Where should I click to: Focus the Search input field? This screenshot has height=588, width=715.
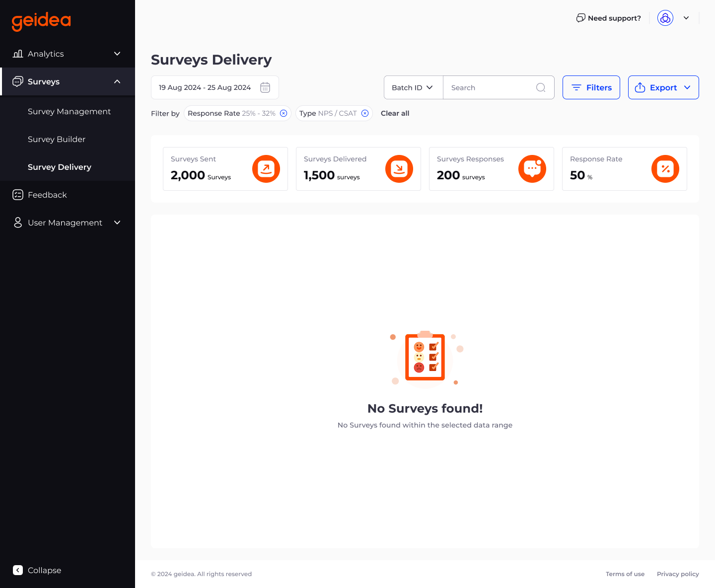[489, 87]
